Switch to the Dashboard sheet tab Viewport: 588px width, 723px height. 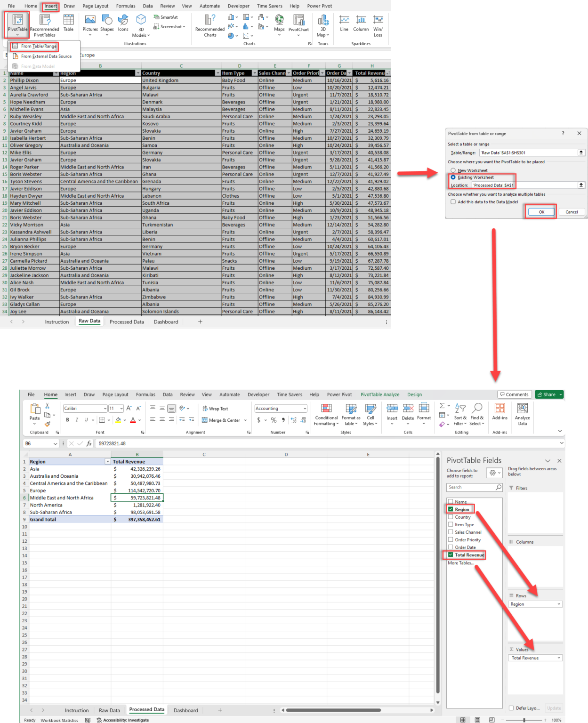pyautogui.click(x=185, y=710)
